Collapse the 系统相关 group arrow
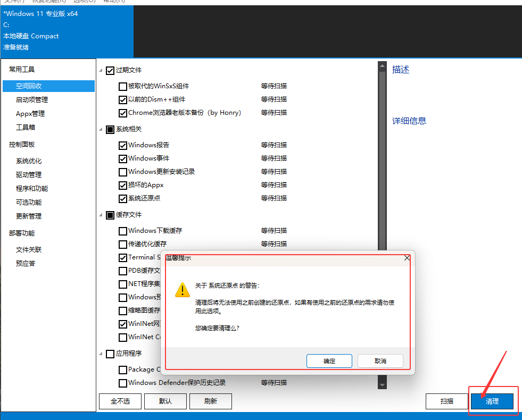Viewport: 522px width, 420px height. [101, 129]
